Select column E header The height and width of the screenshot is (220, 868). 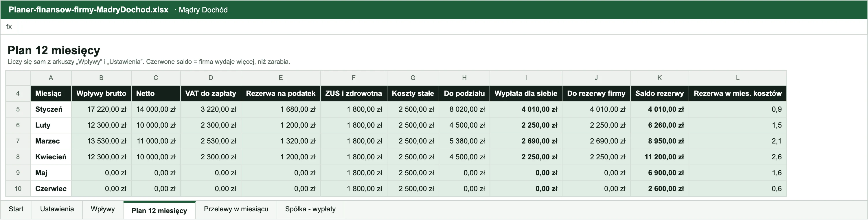pos(281,78)
